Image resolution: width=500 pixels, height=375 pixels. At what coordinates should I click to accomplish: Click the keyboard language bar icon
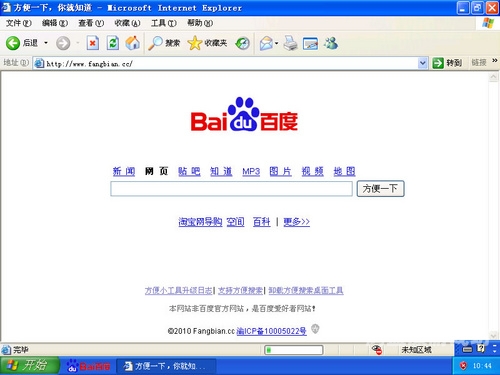coord(467,349)
